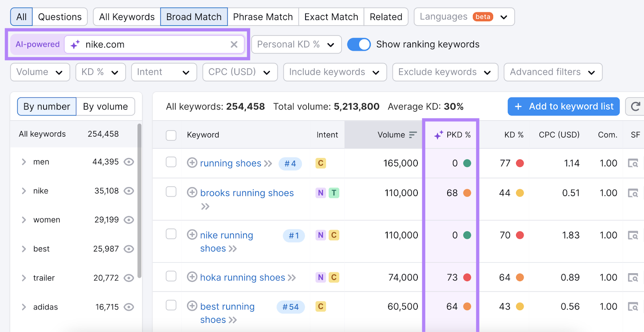Select the By volume tab

coord(105,107)
